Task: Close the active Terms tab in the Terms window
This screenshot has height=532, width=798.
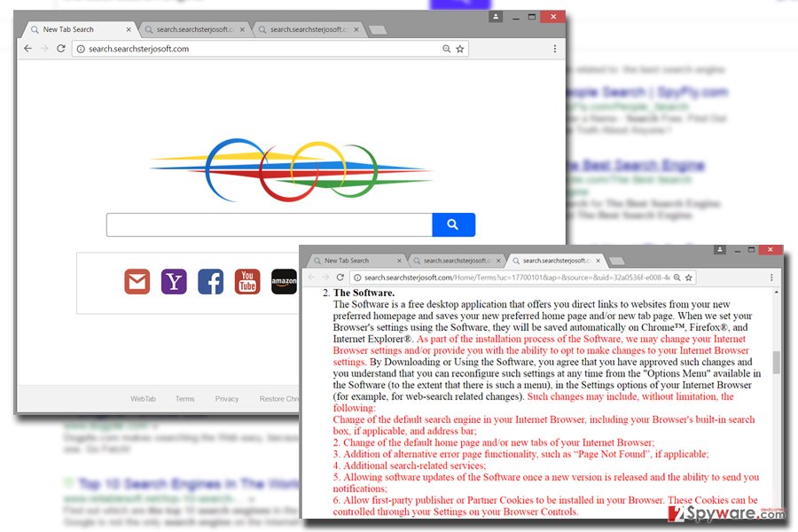Action: (x=598, y=261)
